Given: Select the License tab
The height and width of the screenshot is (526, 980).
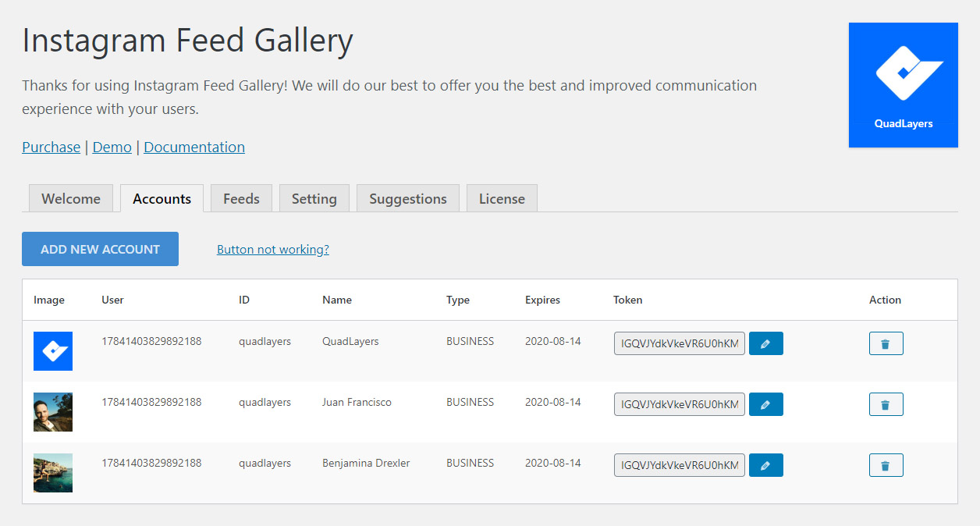Looking at the screenshot, I should pos(502,199).
